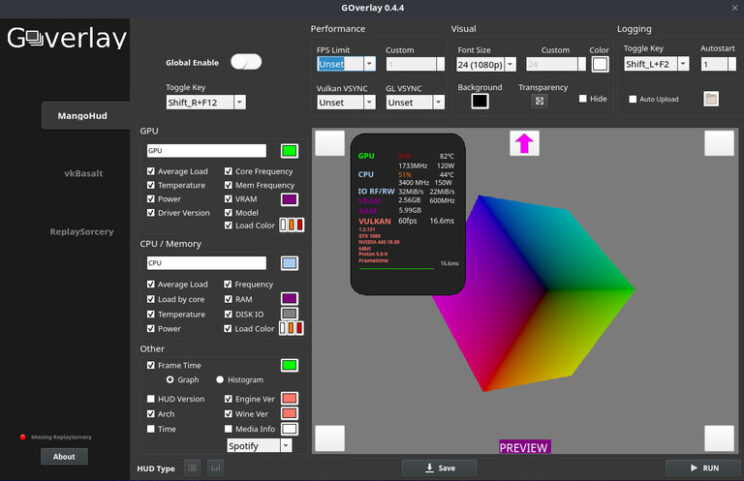Open the ReplaySorcery tab
Image resolution: width=744 pixels, height=481 pixels.
[x=84, y=231]
